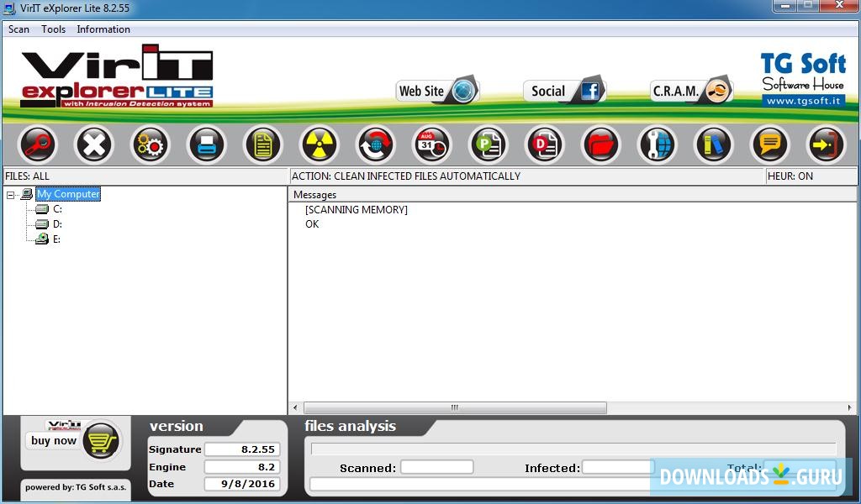Click the OK message line
Image resolution: width=861 pixels, height=504 pixels.
(x=312, y=223)
